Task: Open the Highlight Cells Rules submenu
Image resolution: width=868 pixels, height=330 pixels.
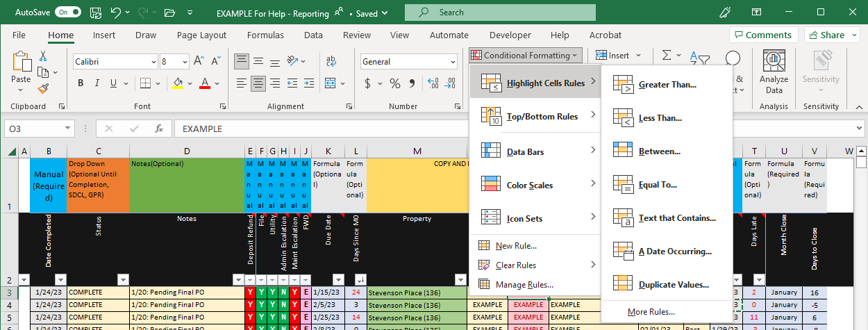Action: click(x=535, y=83)
